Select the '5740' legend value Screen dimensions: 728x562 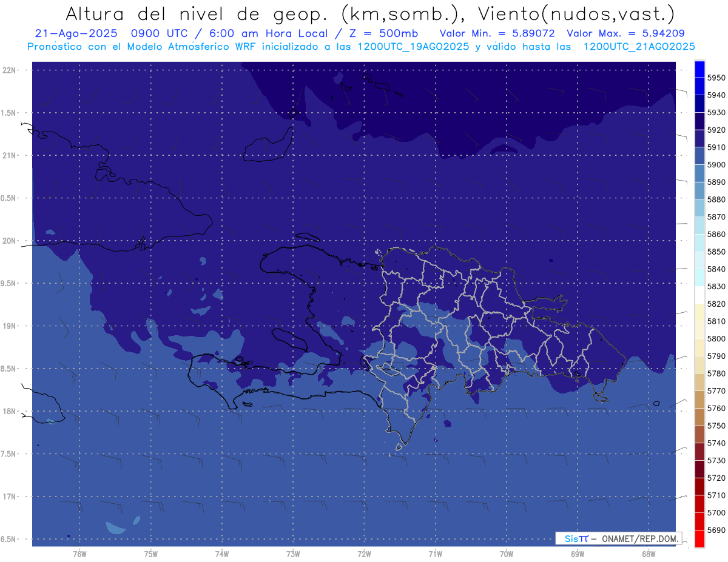click(x=716, y=443)
